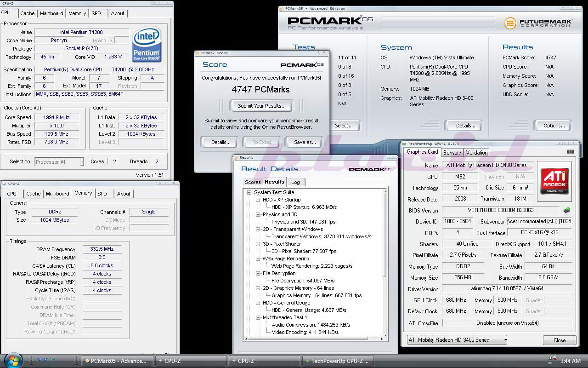Screen dimensions: 588x368
Task: Click the GPU-Z BIOS save icon
Action: (567, 210)
